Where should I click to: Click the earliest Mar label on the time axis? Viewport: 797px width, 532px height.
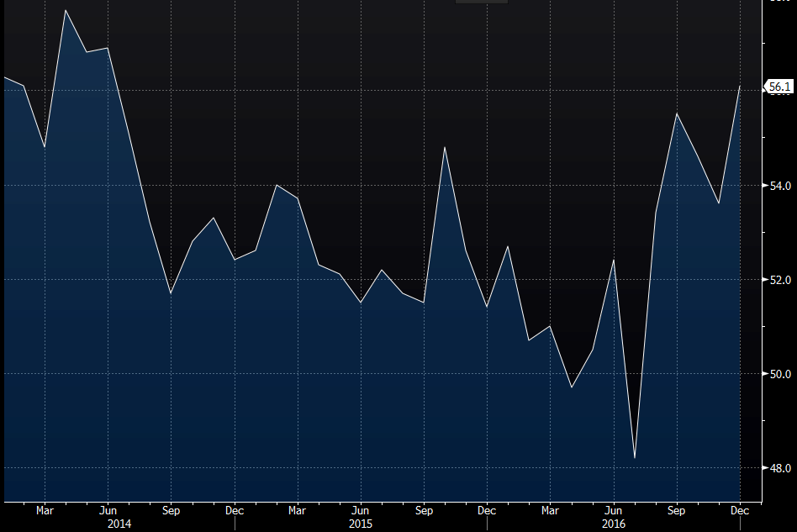[45, 511]
